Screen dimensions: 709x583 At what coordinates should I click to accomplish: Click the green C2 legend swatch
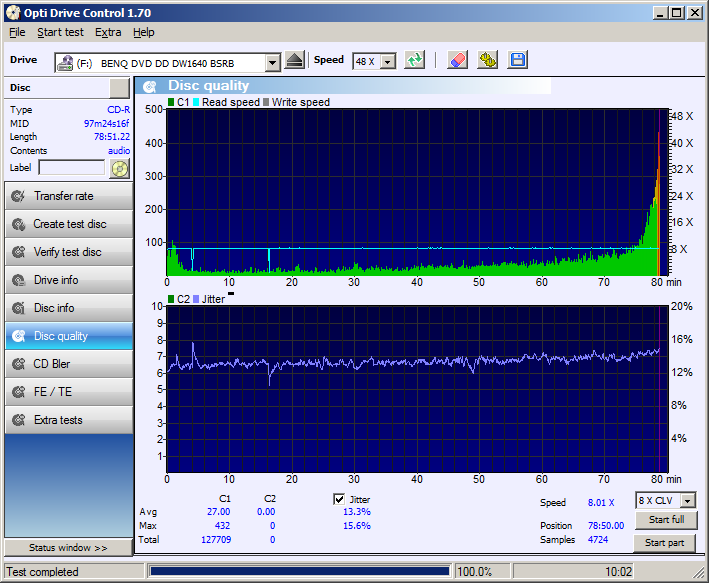point(171,299)
